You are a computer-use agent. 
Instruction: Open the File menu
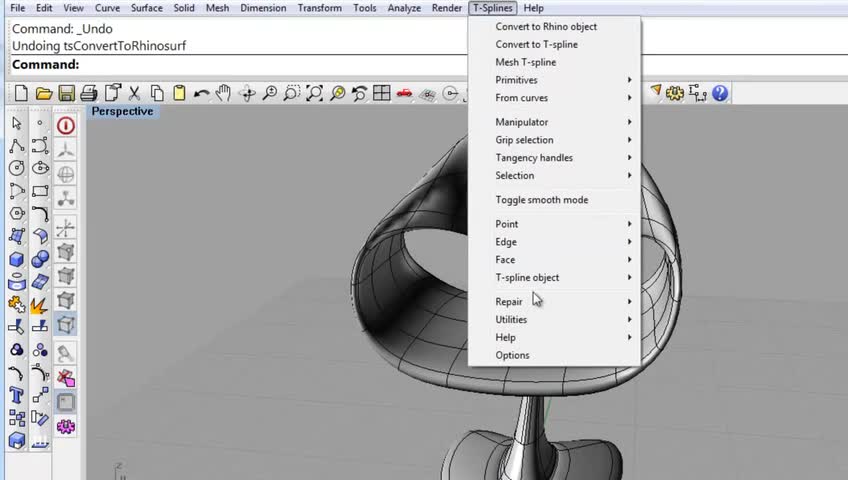[x=18, y=8]
